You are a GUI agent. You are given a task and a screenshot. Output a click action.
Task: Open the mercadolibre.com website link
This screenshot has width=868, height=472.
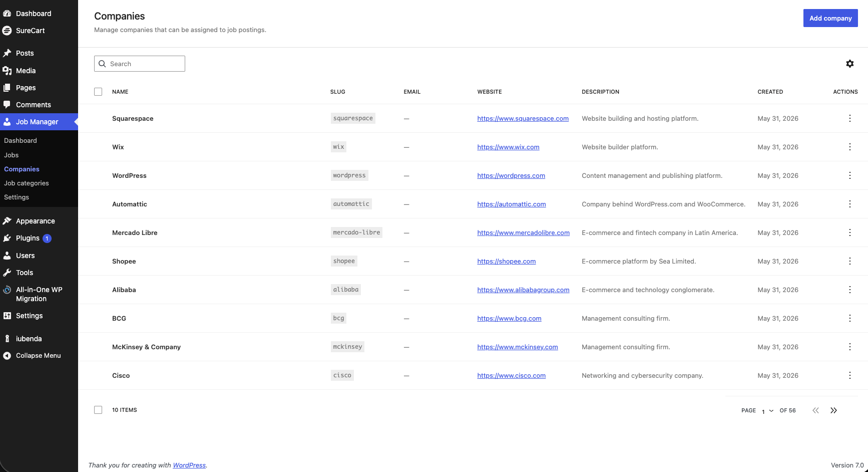click(523, 232)
